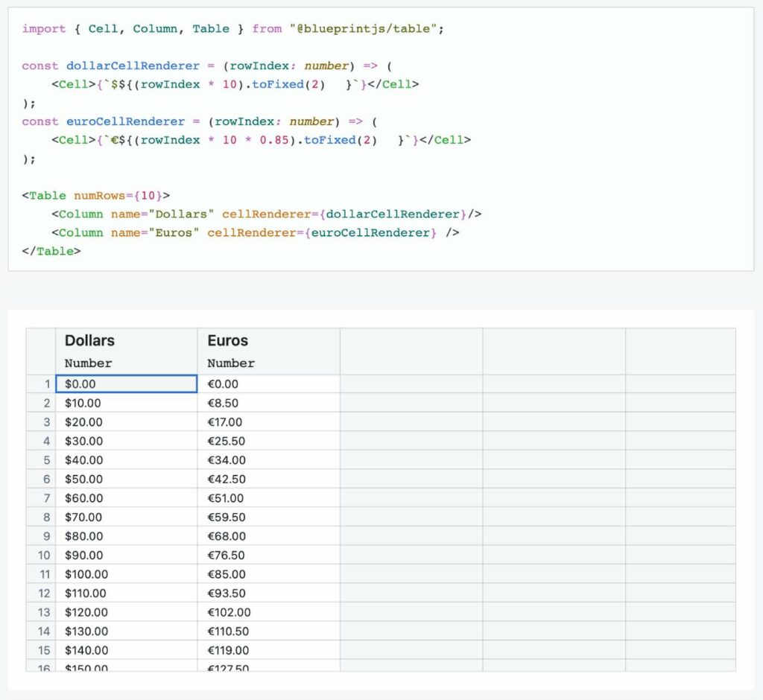Click '0.85' multiplier in the code
Viewport: 763px width, 700px height.
[274, 140]
